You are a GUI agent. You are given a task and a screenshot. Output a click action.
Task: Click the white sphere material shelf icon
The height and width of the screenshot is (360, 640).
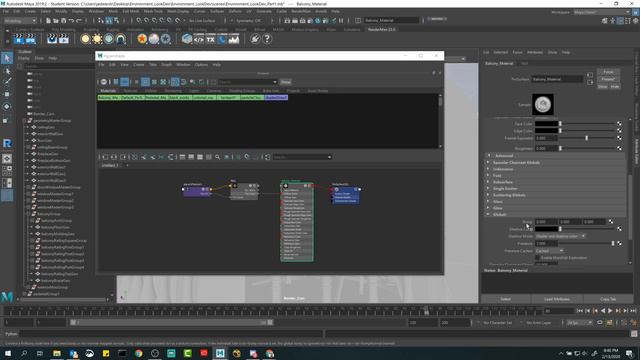pos(154,39)
